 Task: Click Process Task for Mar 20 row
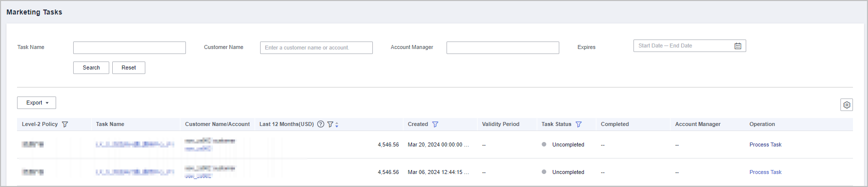pyautogui.click(x=765, y=144)
